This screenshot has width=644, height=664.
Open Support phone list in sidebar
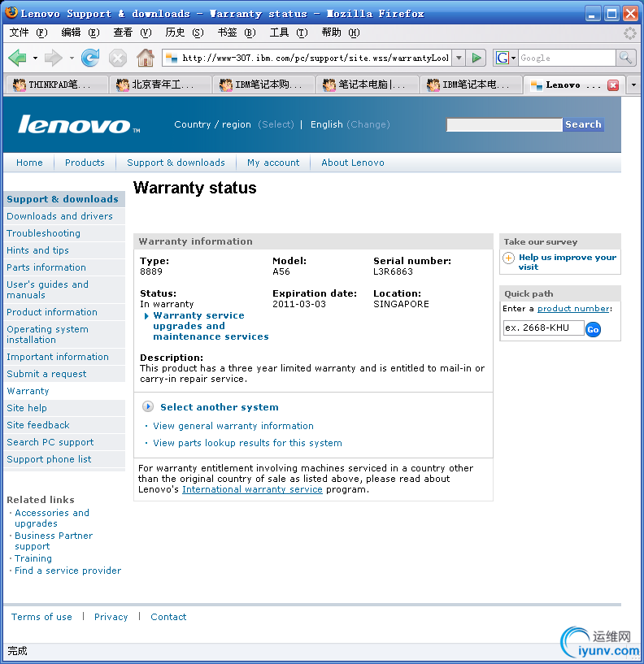[x=49, y=459]
